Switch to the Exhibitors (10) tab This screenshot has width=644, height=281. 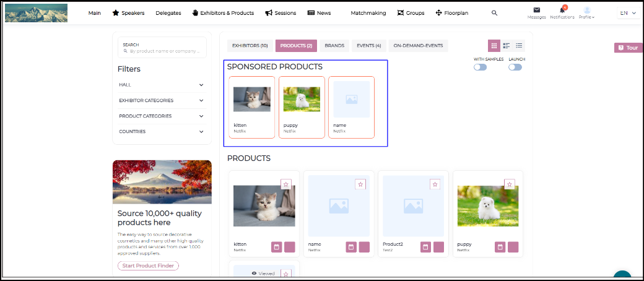(250, 46)
